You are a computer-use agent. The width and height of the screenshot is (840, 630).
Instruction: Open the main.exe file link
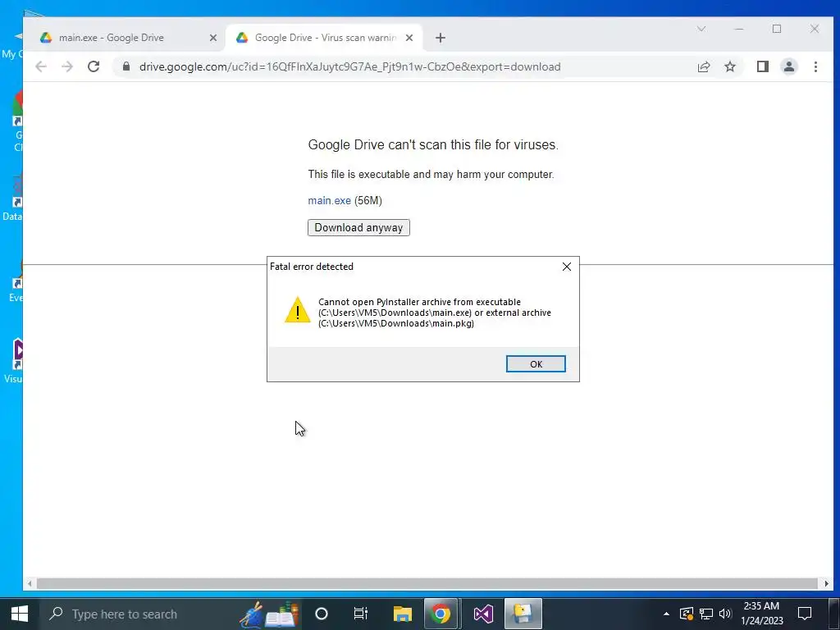coord(329,200)
